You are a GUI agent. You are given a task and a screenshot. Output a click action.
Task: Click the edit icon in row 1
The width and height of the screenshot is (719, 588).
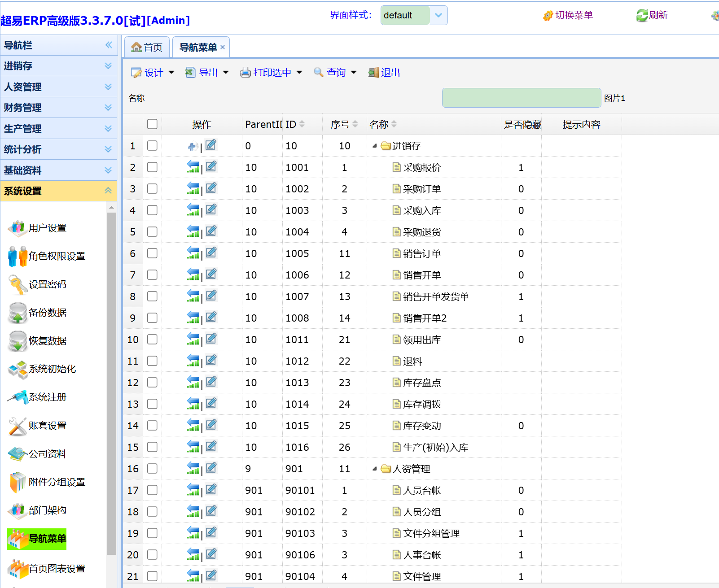pos(211,145)
